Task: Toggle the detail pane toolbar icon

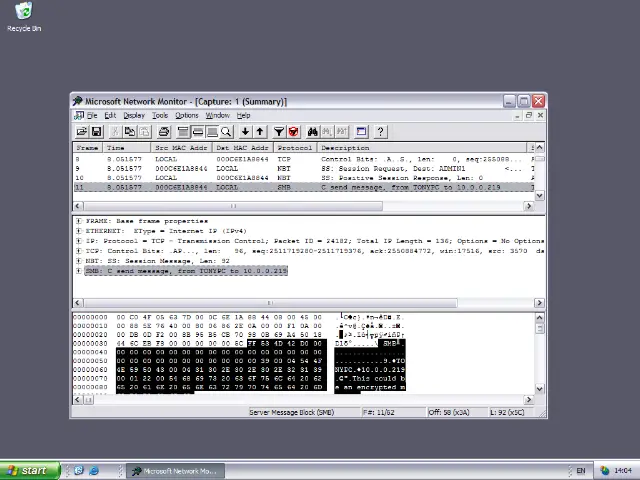Action: (x=198, y=131)
